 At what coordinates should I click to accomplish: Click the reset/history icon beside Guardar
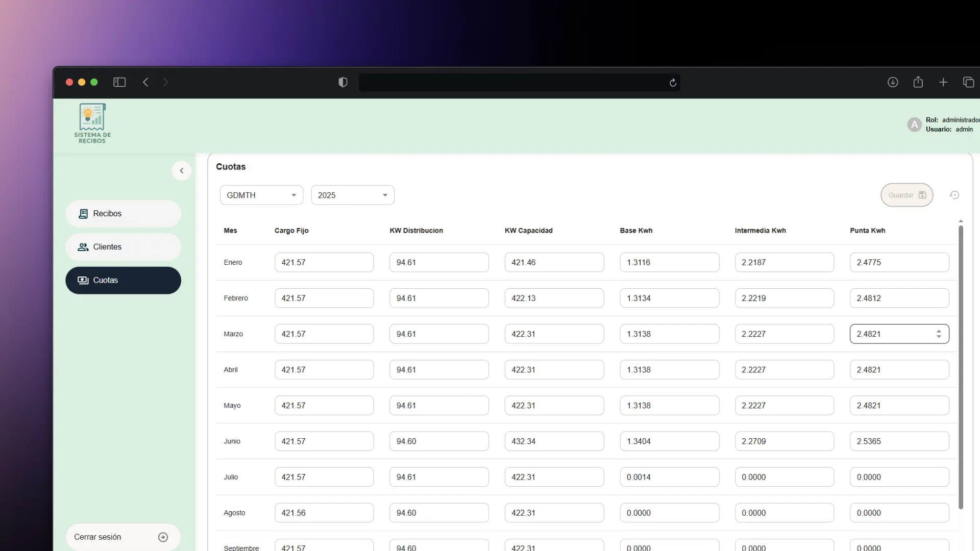(x=954, y=195)
